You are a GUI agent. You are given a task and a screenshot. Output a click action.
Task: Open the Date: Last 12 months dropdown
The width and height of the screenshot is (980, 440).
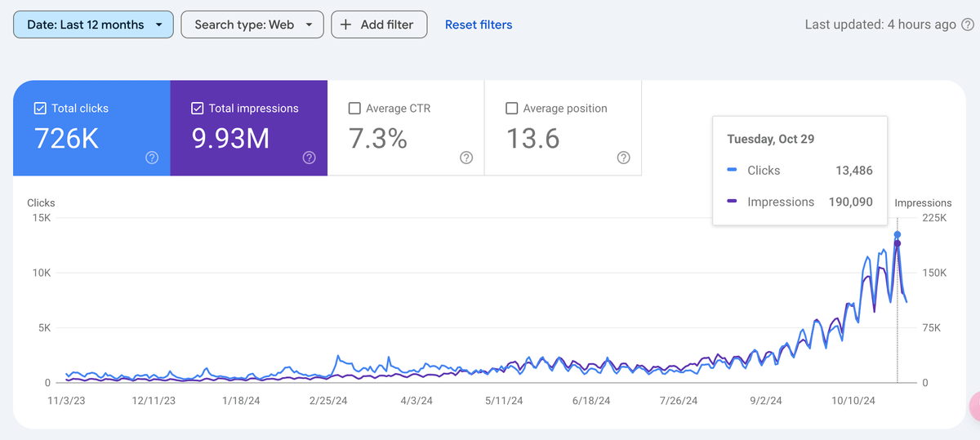[93, 24]
